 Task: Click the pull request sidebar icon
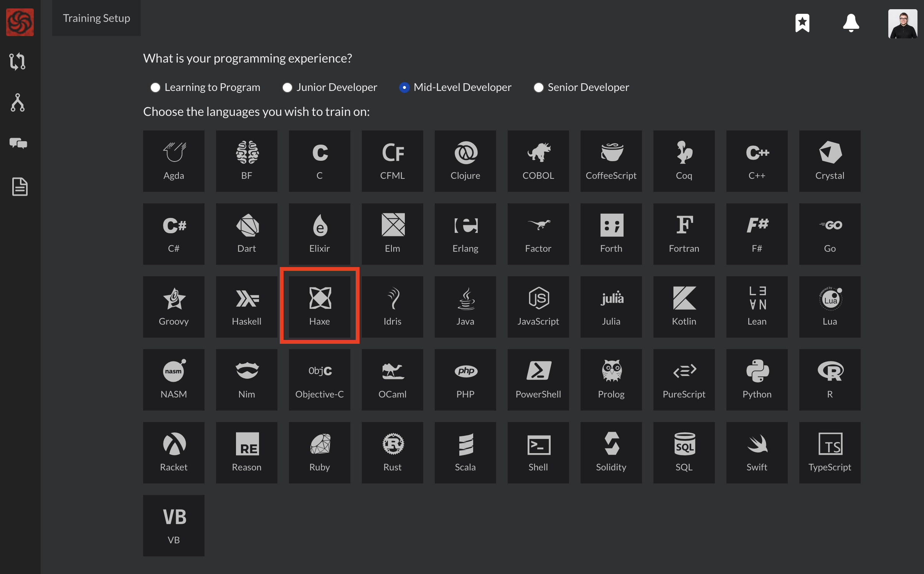18,61
